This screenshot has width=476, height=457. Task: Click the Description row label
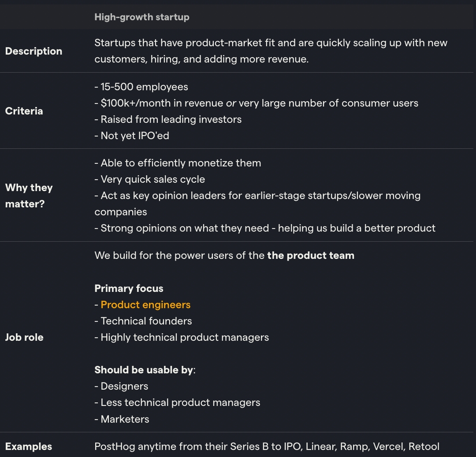[33, 51]
